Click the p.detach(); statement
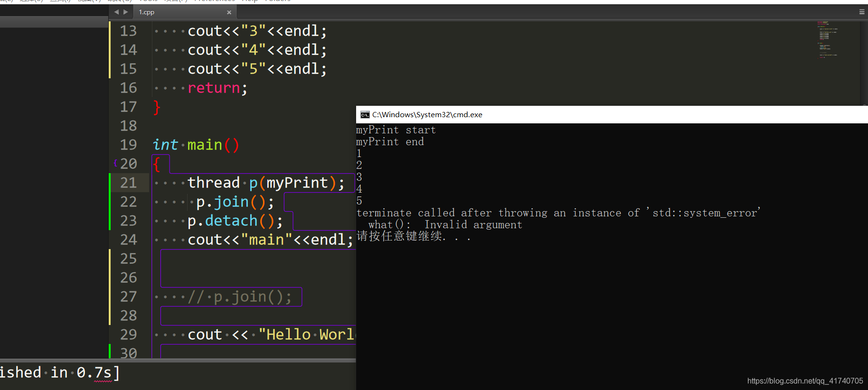This screenshot has width=868, height=390. click(x=235, y=221)
